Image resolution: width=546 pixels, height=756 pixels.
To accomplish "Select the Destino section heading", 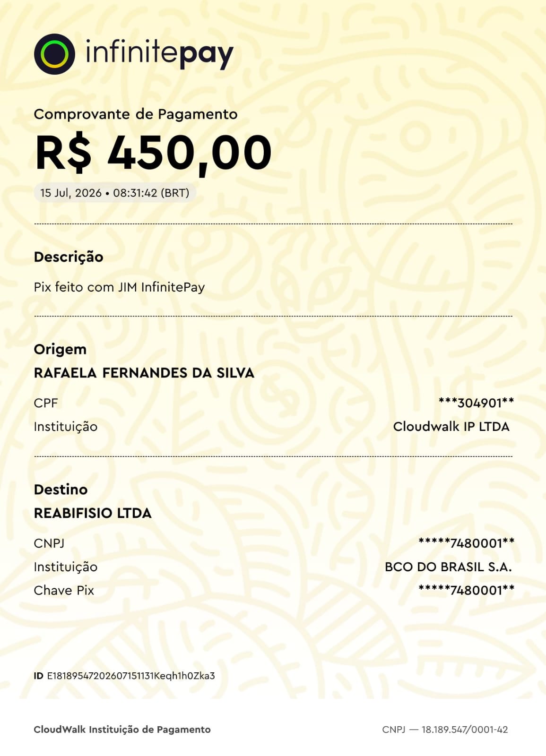I will (61, 490).
